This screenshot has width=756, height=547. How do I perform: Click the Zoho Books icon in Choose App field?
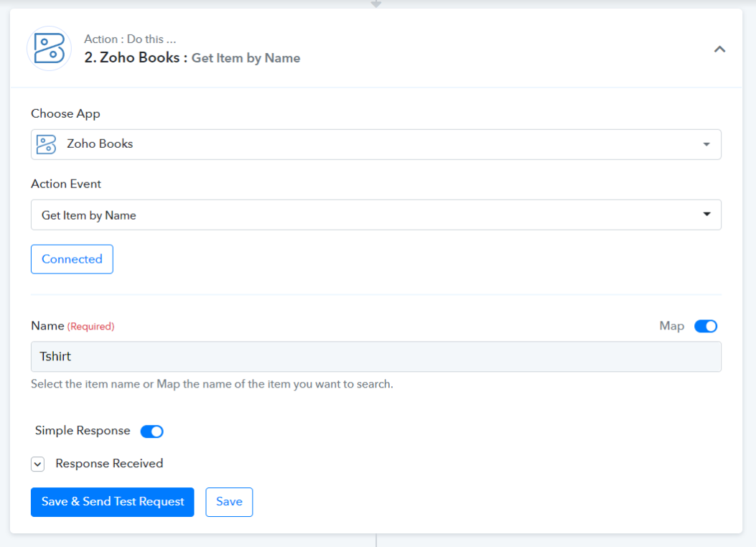[x=46, y=144]
